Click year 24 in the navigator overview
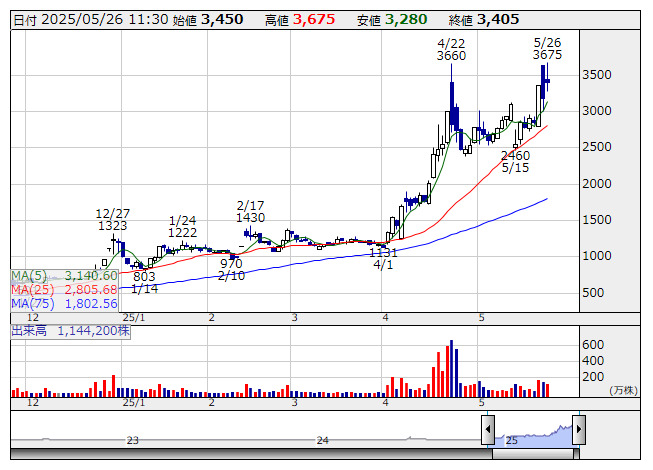653x470 pixels. (x=322, y=440)
